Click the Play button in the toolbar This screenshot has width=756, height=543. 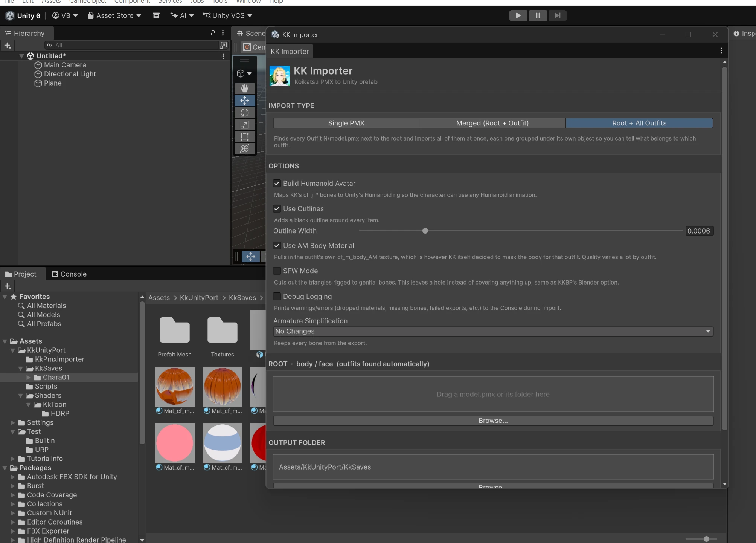[518, 15]
